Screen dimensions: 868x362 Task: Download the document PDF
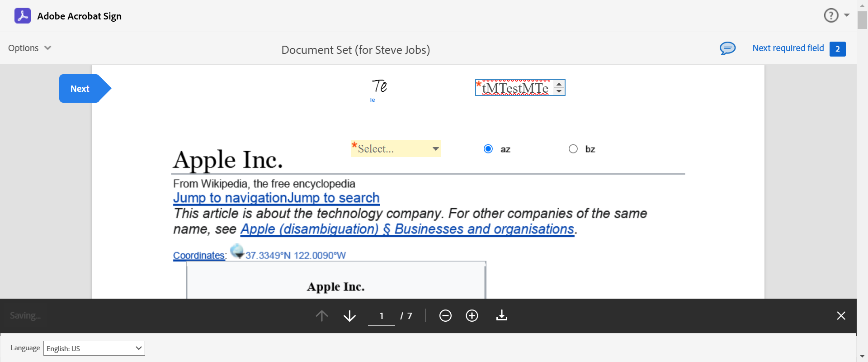click(x=502, y=315)
